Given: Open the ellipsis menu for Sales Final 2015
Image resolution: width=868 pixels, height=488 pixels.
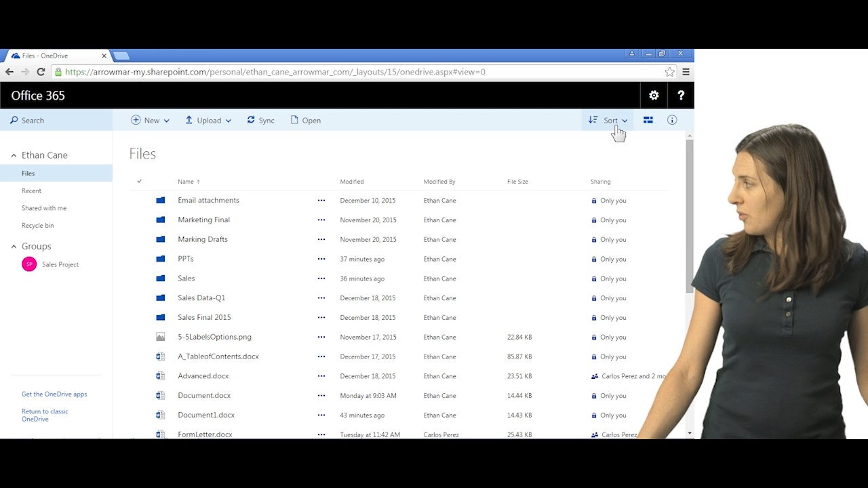Looking at the screenshot, I should (x=321, y=317).
